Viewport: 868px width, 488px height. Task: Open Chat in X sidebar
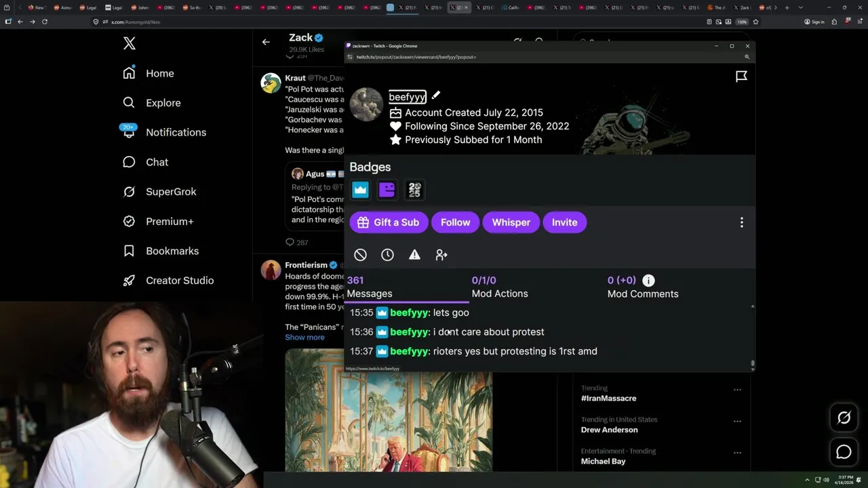[145, 162]
